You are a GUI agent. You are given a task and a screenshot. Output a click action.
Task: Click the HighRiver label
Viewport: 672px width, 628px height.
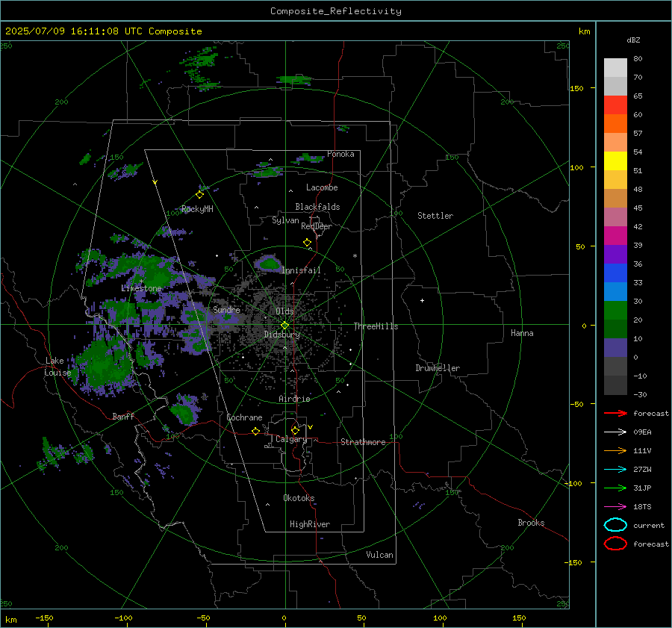pyautogui.click(x=310, y=524)
